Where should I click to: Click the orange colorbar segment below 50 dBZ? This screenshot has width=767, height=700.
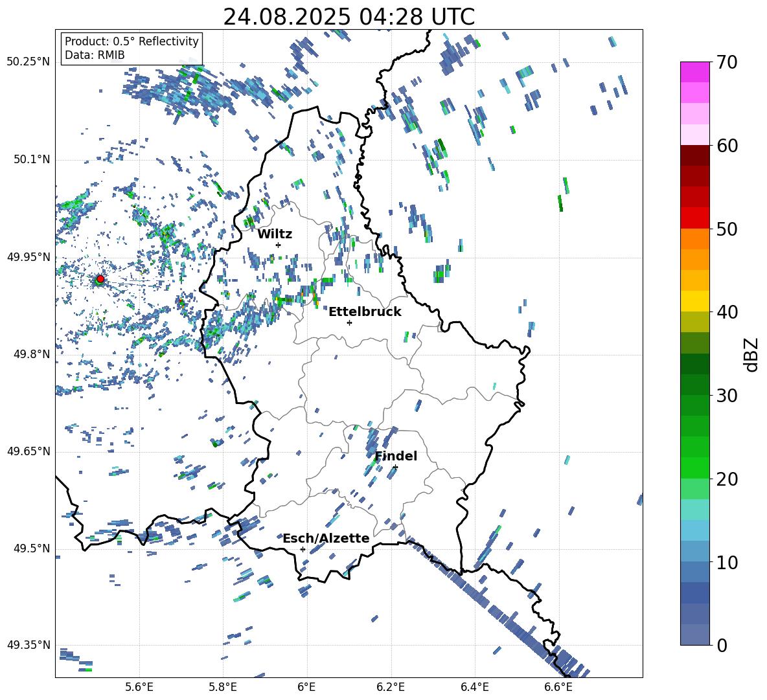coord(694,239)
